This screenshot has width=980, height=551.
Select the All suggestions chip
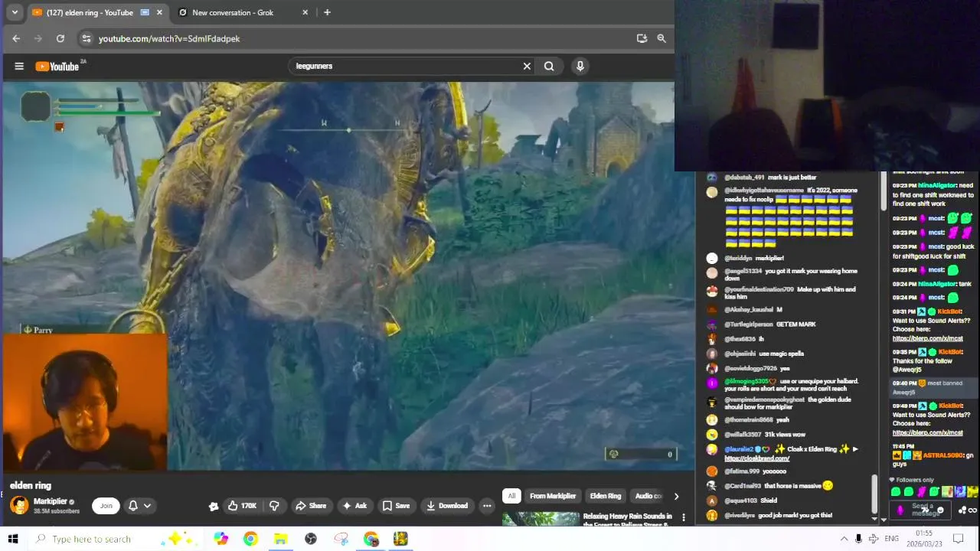(511, 496)
